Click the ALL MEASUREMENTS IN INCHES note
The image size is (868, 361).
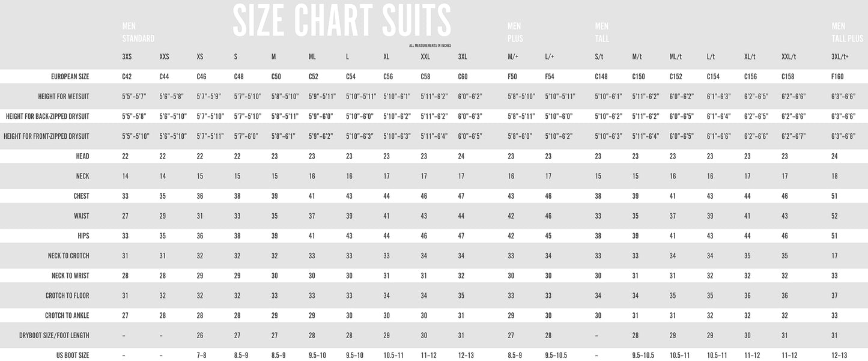tap(429, 46)
